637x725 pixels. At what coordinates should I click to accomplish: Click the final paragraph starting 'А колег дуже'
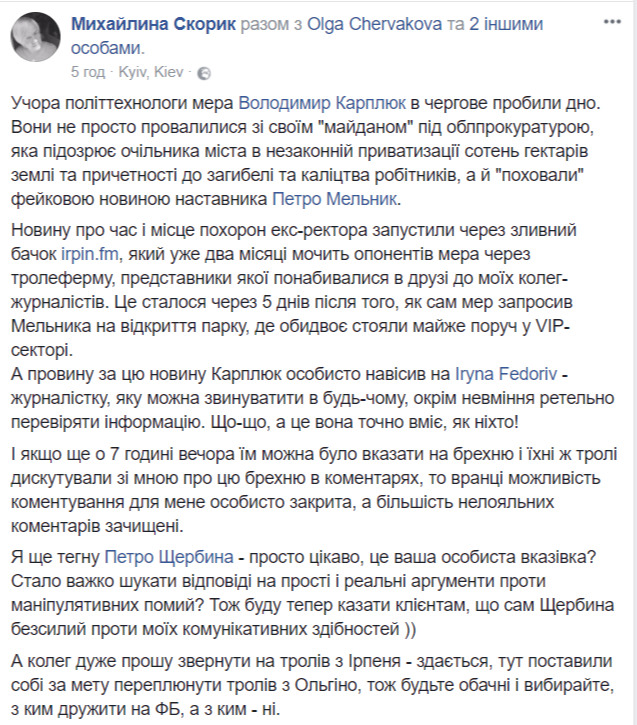312,685
